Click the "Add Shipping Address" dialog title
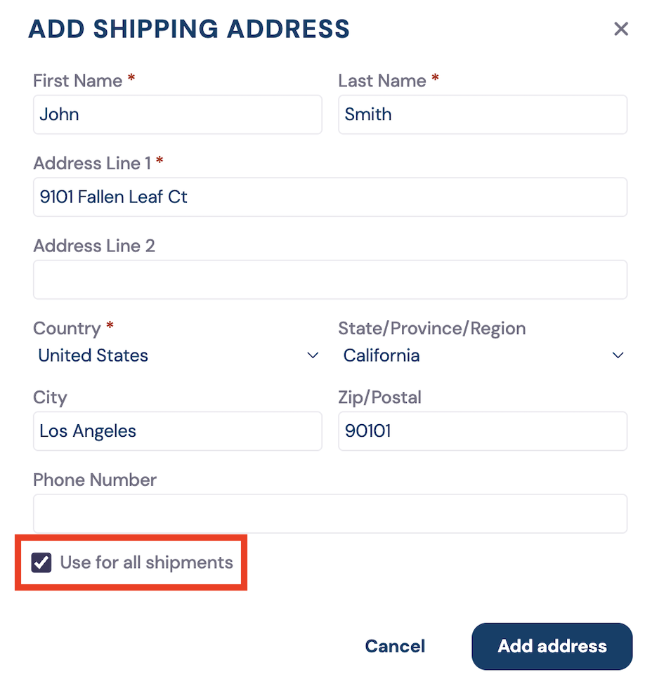Screen dimensions: 658x691 [189, 29]
